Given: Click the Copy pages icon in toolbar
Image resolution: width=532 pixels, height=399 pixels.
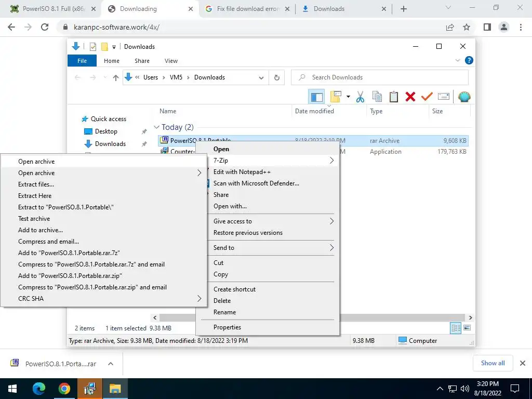Looking at the screenshot, I should tap(377, 97).
